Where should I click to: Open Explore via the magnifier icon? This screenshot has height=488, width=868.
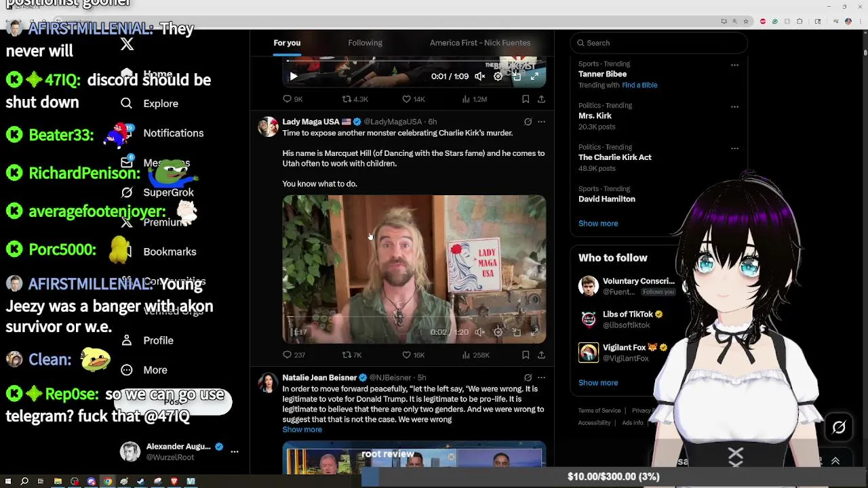[x=126, y=103]
